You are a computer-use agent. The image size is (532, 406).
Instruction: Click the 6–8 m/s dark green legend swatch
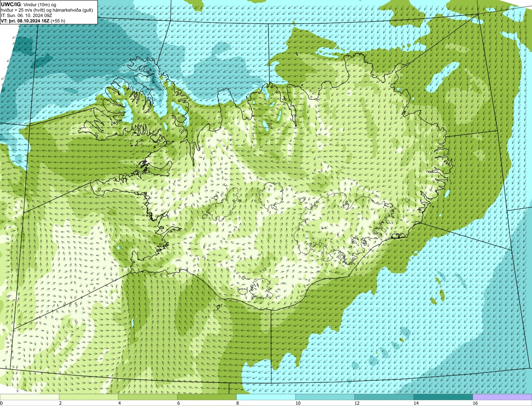tap(207, 397)
